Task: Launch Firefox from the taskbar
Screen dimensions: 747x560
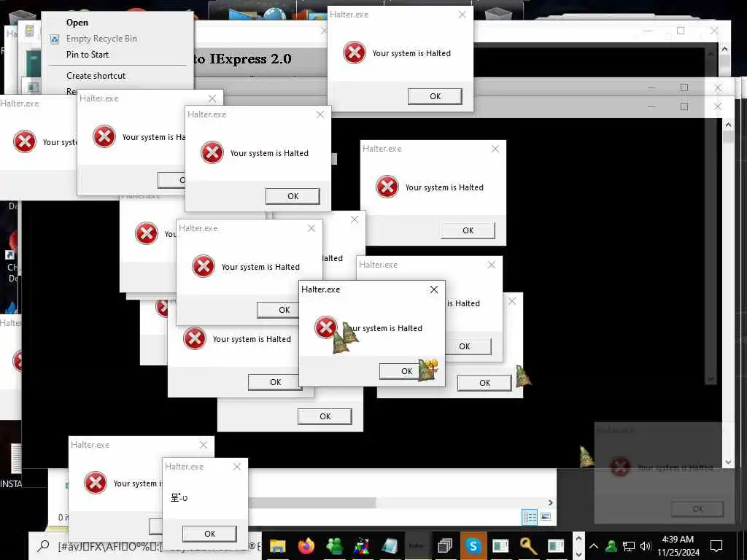Action: [x=306, y=545]
